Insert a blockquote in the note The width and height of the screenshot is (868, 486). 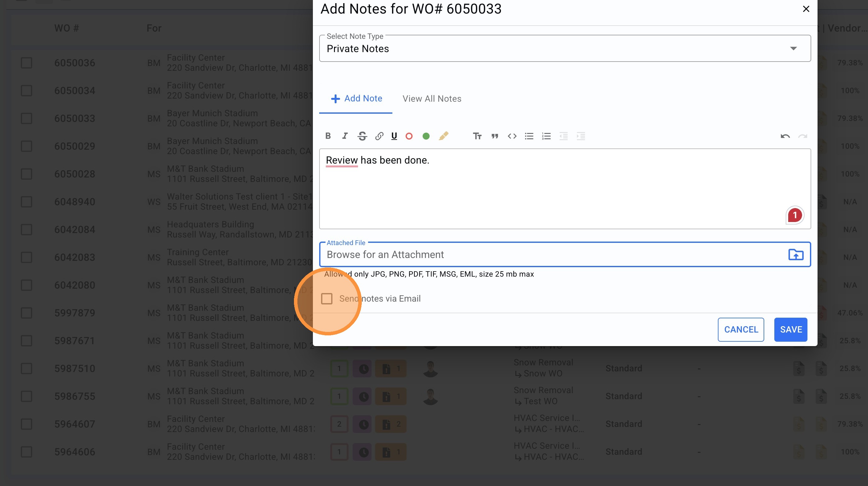coord(494,136)
